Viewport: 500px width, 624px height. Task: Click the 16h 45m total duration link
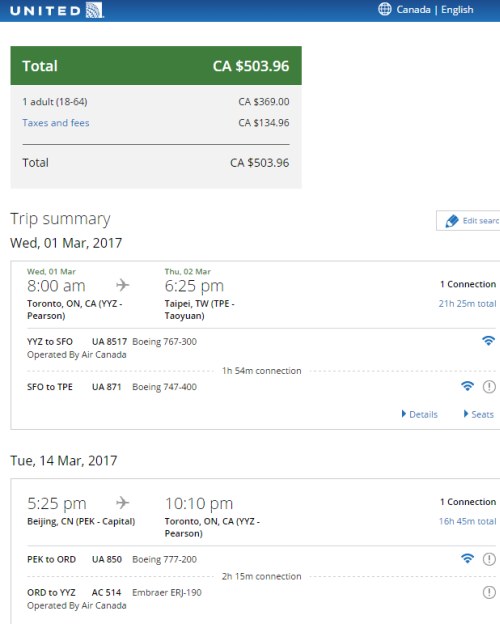[x=467, y=521]
